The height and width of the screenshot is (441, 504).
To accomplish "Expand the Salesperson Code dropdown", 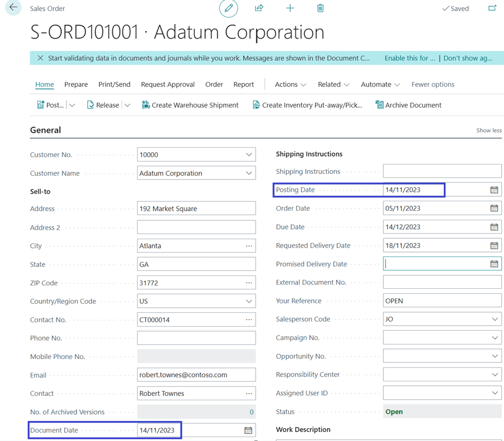I will 495,319.
